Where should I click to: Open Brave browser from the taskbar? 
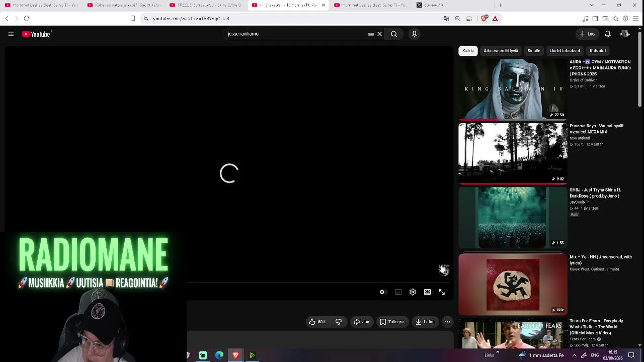[x=235, y=355]
